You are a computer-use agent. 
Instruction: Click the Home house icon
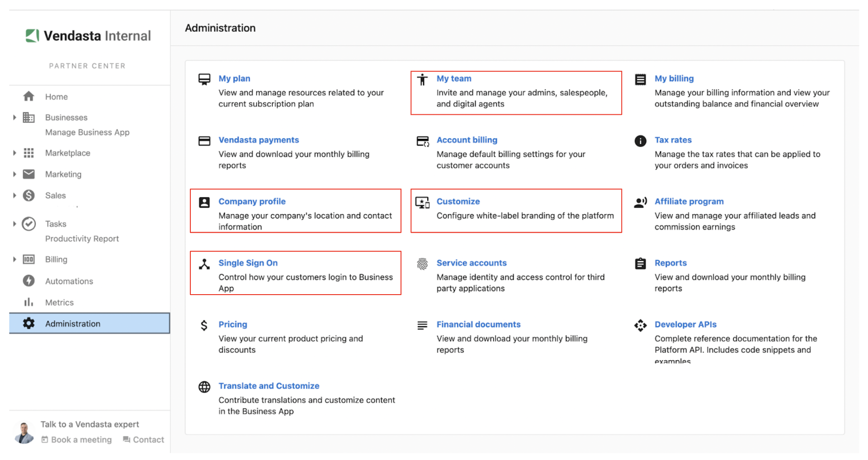(29, 96)
